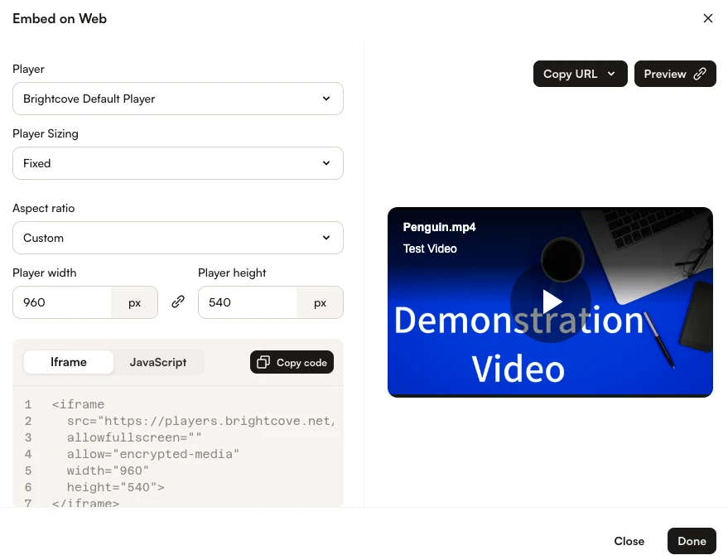
Task: Click the Player width input field
Action: 62,302
